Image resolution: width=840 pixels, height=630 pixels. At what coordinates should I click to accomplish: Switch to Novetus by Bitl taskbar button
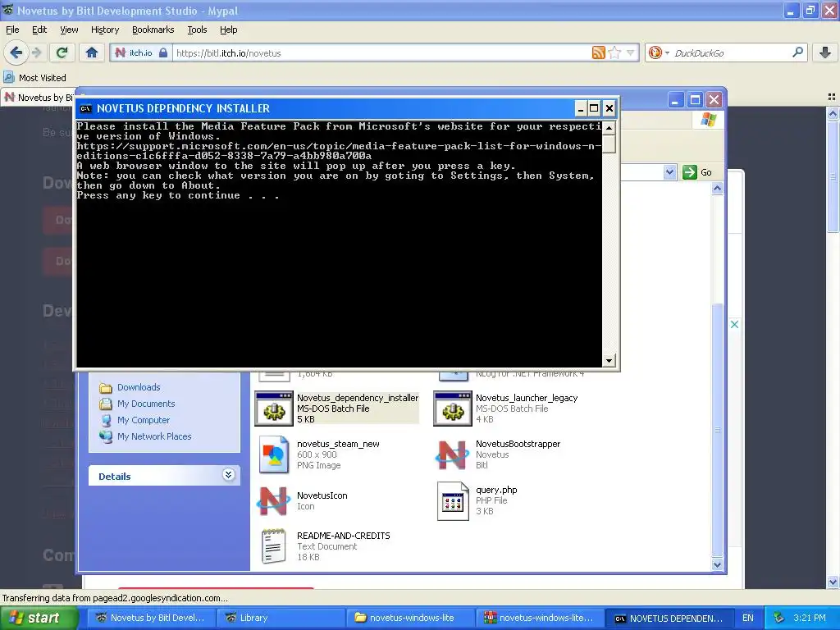(x=152, y=618)
